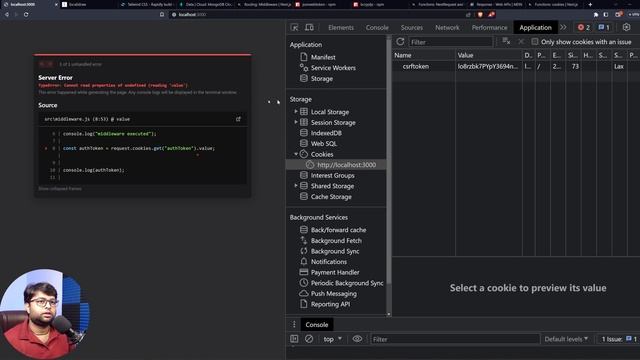This screenshot has height=360, width=640.
Task: Open the top execution context dropdown
Action: click(x=333, y=339)
